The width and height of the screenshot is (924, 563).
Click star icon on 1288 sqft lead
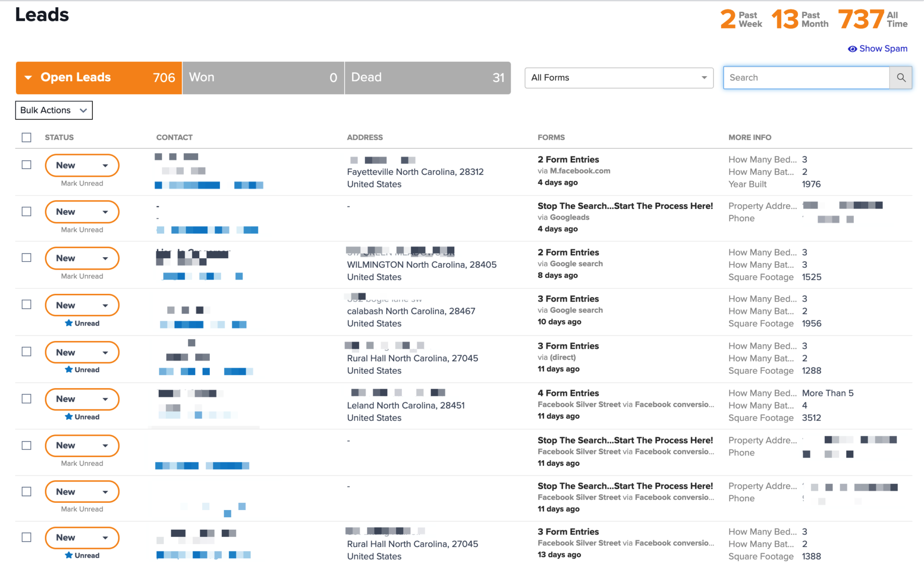(69, 369)
